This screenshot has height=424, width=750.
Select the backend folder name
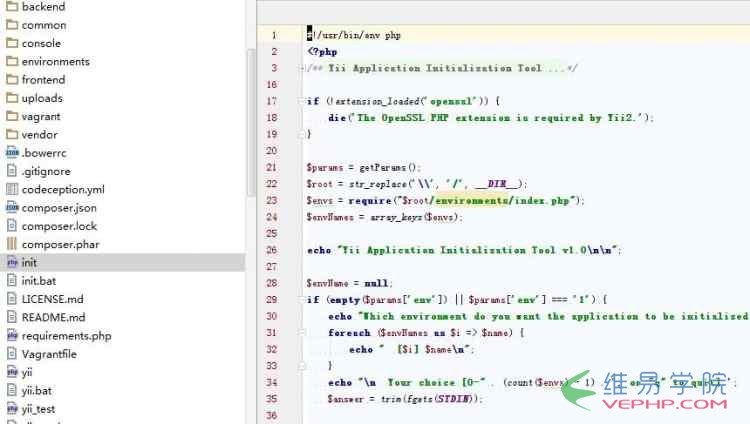click(44, 7)
